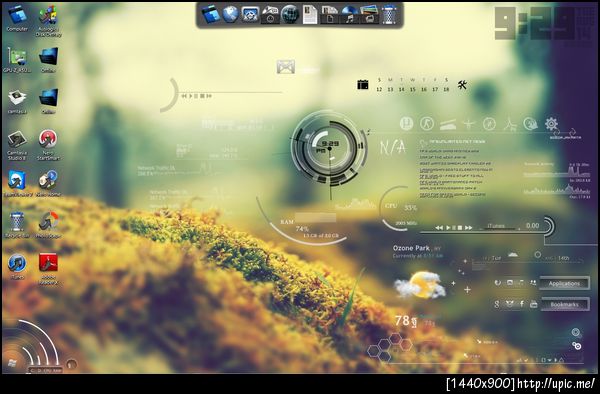Open Adobe Reader X desktop shortcut

(x=48, y=269)
